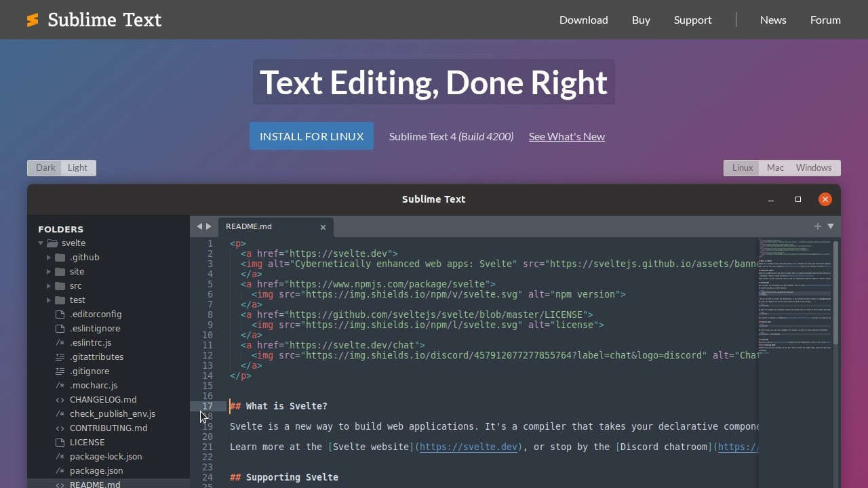Click the code icon next to CONTRIBUTING.md
This screenshot has width=868, height=488.
tap(59, 428)
